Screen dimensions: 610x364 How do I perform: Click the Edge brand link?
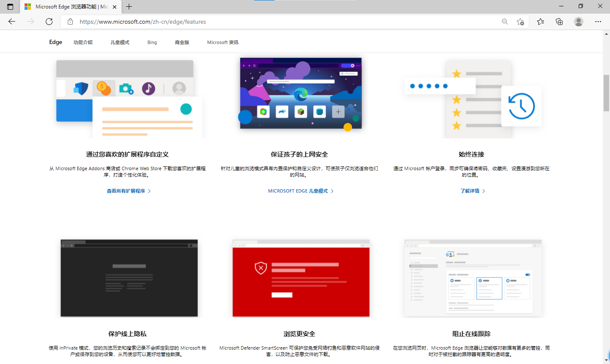tap(55, 42)
